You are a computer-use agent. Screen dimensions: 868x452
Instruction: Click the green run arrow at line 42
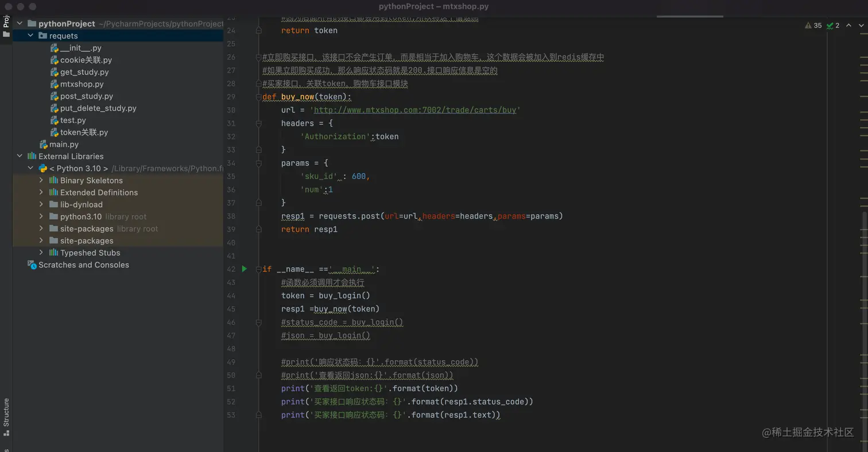tap(244, 269)
